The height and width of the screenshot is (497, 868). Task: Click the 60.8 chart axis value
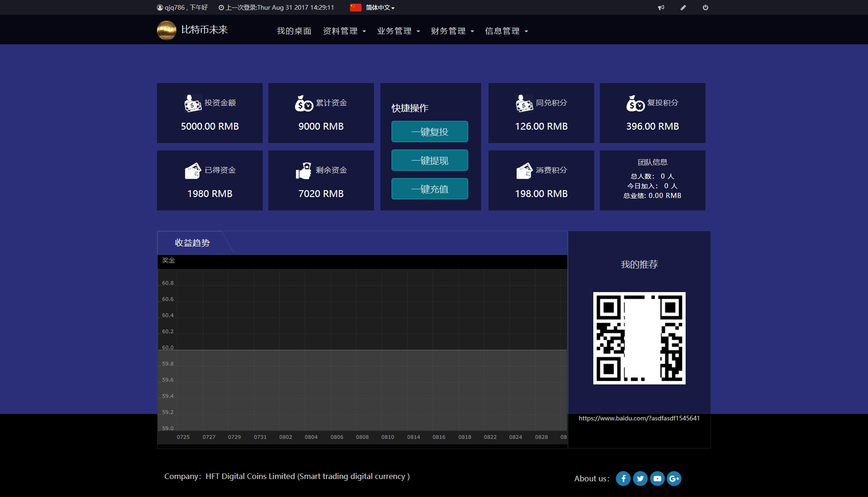pos(168,283)
